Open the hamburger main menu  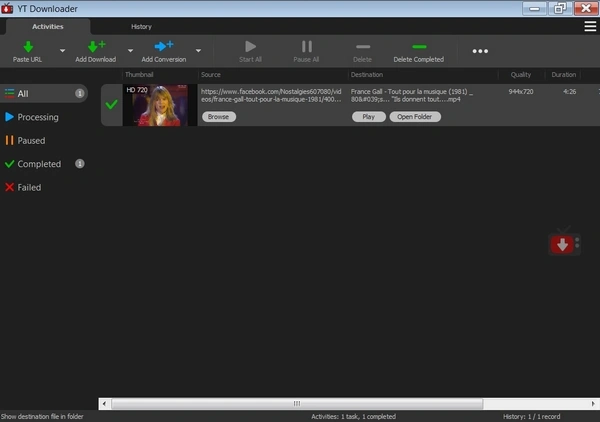click(x=590, y=26)
